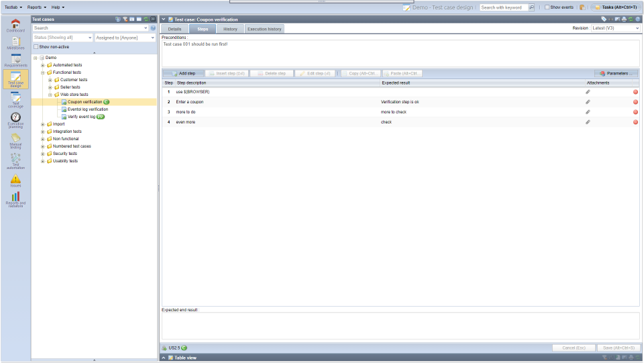Expand the Automated tests folder
644x363 pixels.
coord(43,65)
